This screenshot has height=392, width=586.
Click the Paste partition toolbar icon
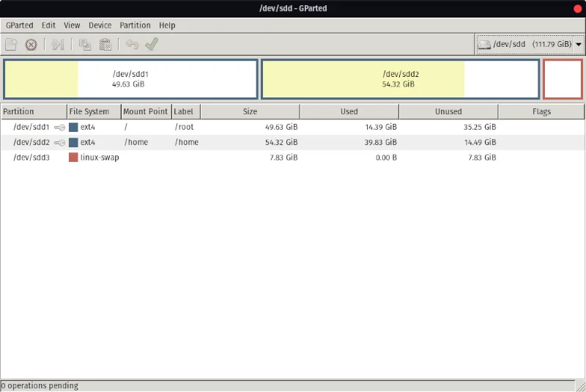point(105,45)
